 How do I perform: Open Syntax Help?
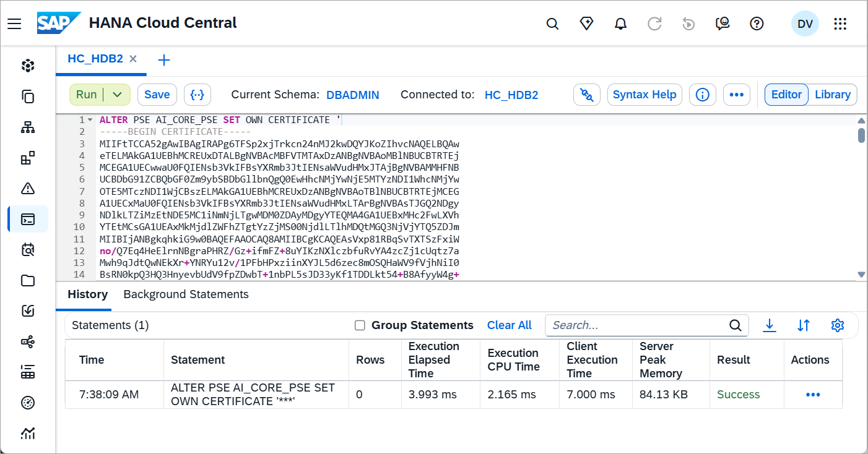tap(644, 95)
